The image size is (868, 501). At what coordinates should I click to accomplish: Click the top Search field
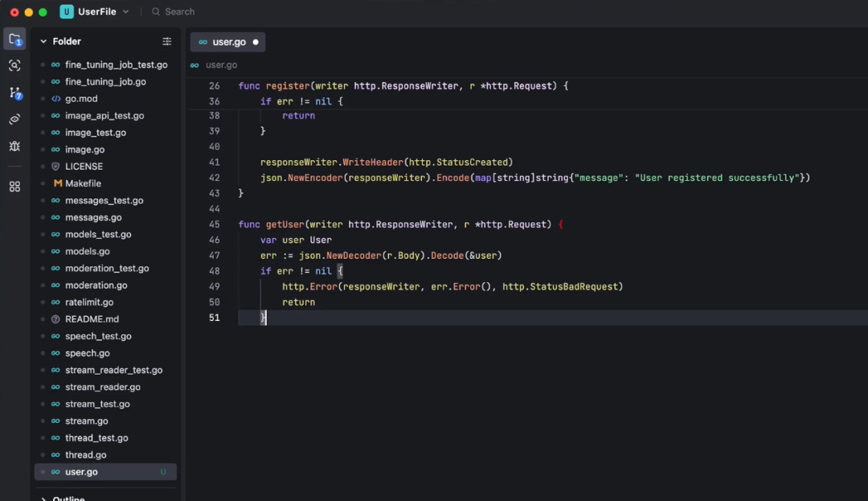pos(179,12)
